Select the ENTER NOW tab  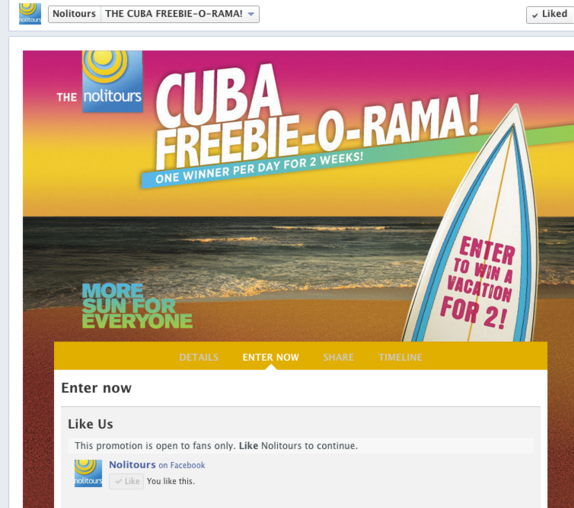[271, 357]
